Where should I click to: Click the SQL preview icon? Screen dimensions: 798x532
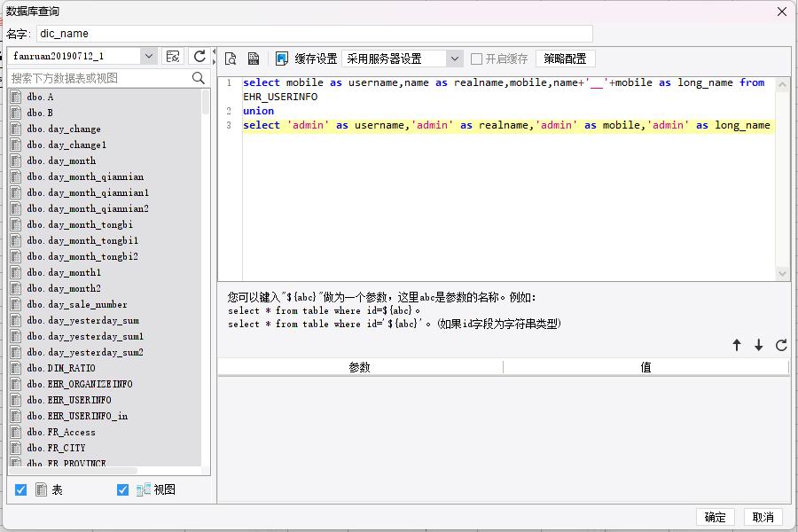231,59
